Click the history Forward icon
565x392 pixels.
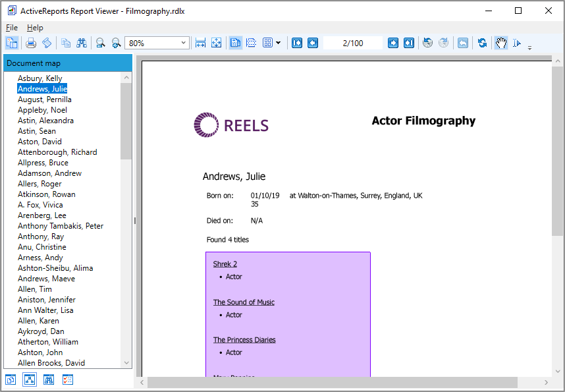(x=444, y=43)
